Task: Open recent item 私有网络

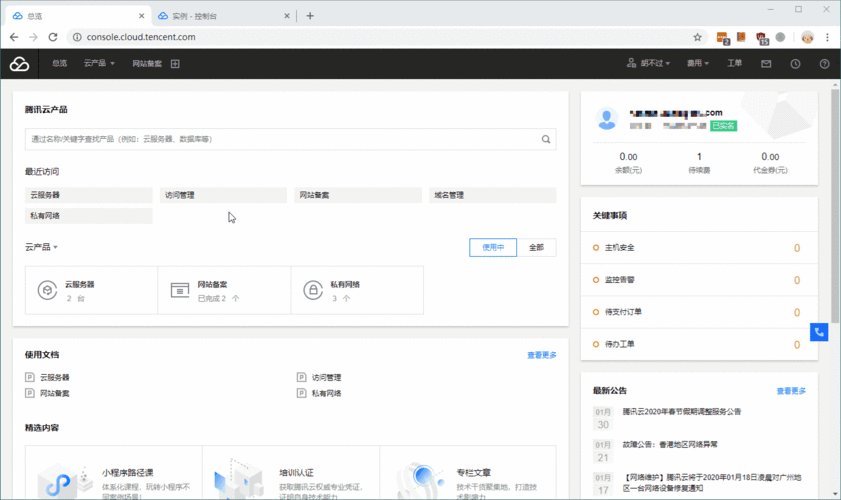Action: pos(88,216)
